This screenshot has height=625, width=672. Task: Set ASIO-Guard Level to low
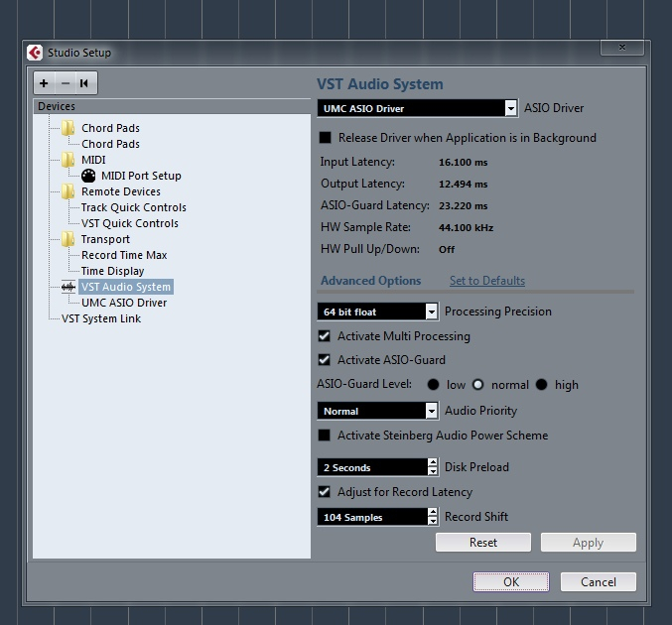(434, 385)
